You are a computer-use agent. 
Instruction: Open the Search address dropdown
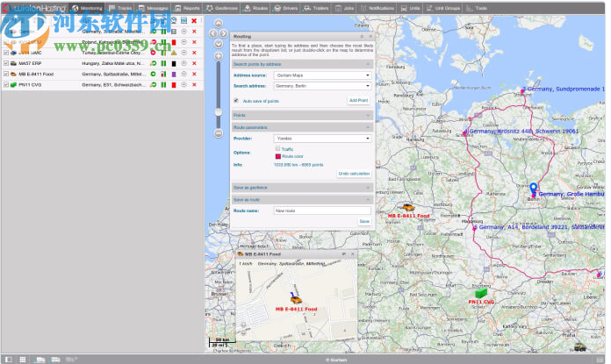(323, 86)
